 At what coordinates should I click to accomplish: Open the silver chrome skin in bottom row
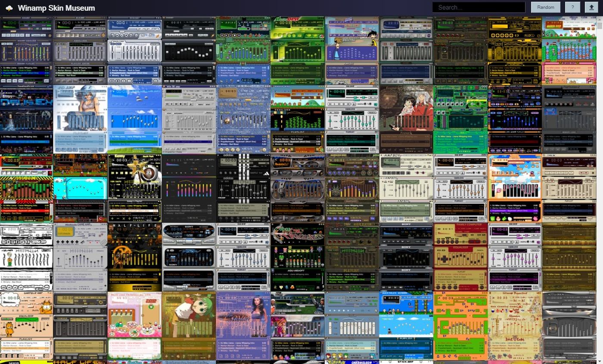(x=569, y=326)
